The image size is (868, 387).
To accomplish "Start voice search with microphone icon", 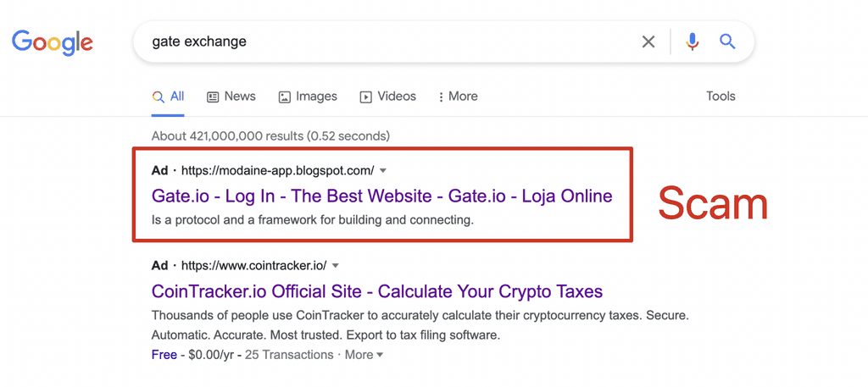I will tap(692, 41).
